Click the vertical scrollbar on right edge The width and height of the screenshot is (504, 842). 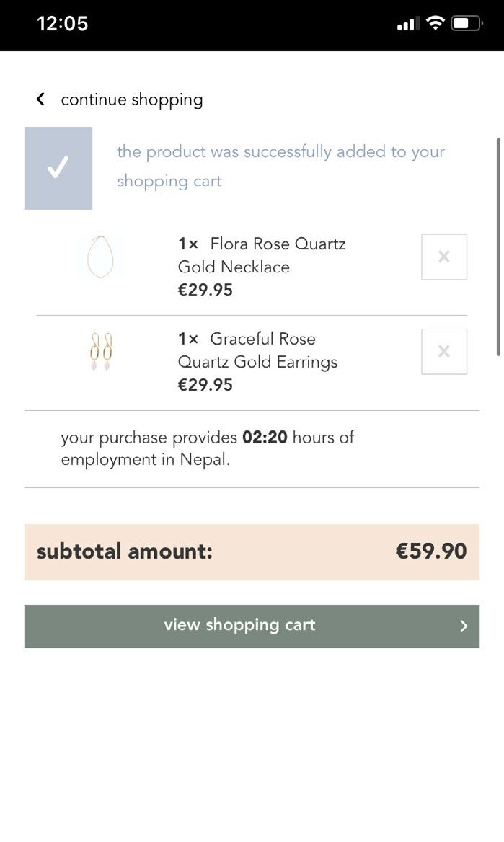[498, 245]
